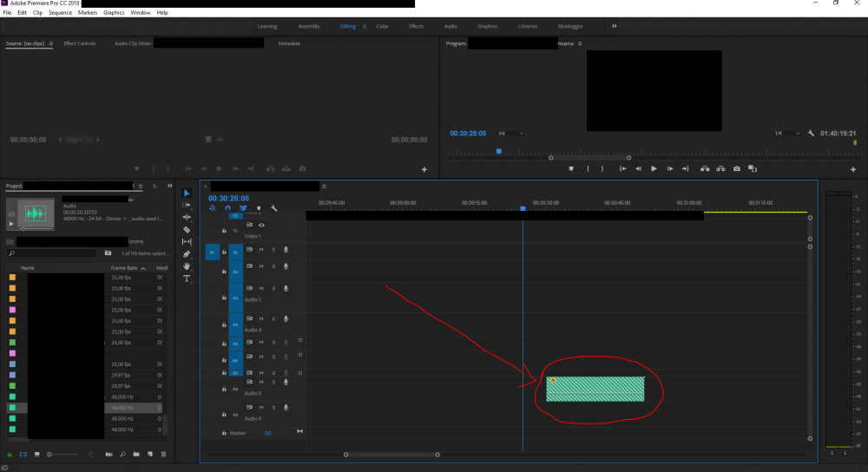The height and width of the screenshot is (472, 868).
Task: Solo the Audio 4 track
Action: click(273, 320)
